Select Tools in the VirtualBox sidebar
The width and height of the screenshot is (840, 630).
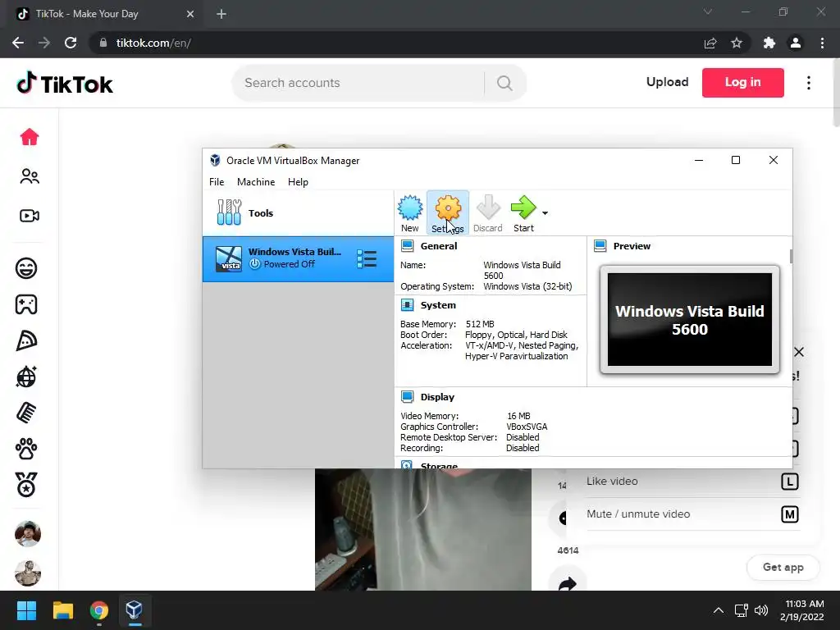298,213
